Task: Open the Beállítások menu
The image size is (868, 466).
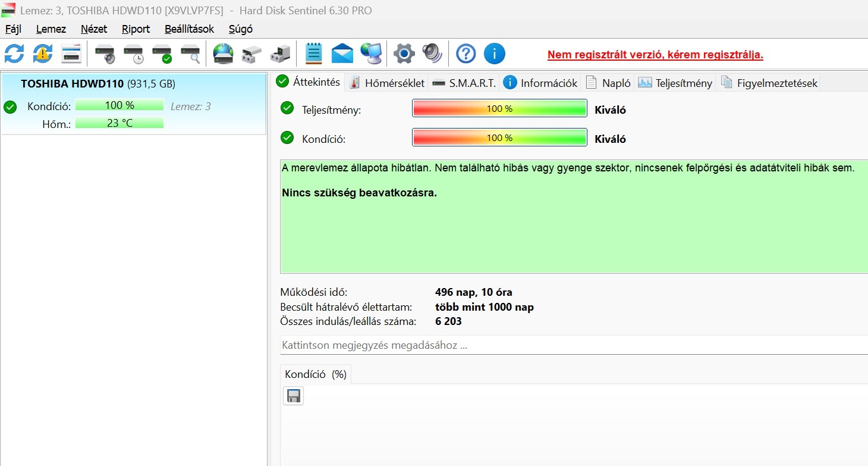Action: coord(190,29)
